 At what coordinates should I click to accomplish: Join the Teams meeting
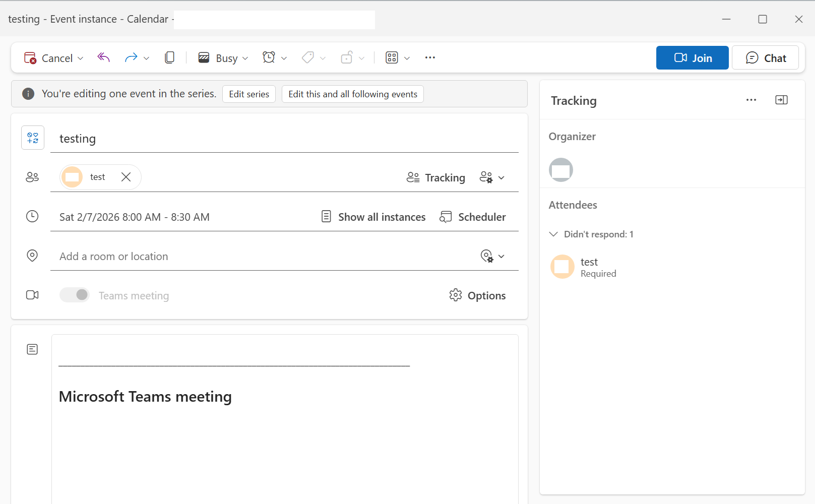coord(692,57)
